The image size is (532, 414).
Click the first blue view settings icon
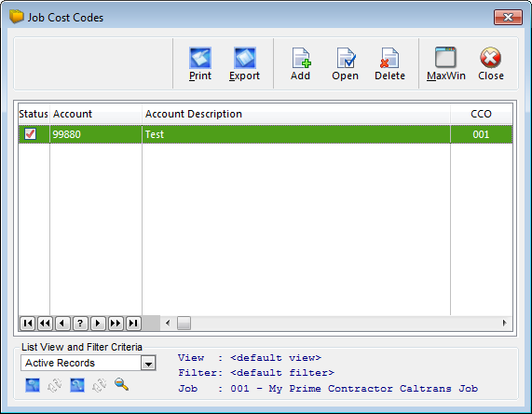point(33,385)
